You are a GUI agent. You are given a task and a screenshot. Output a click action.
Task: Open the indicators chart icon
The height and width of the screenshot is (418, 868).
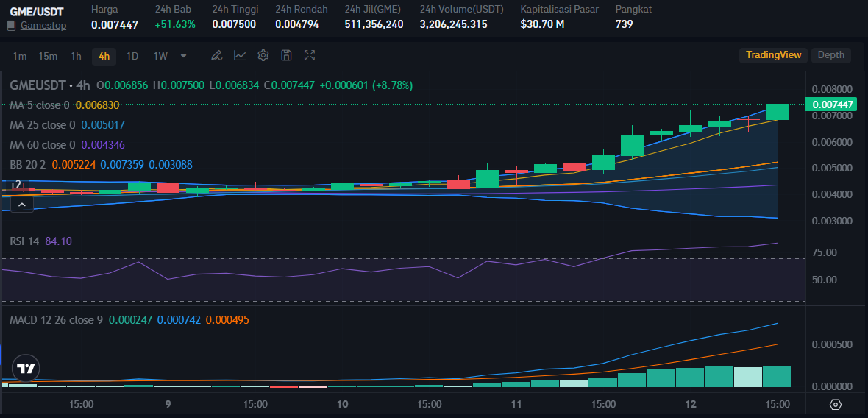pos(240,55)
